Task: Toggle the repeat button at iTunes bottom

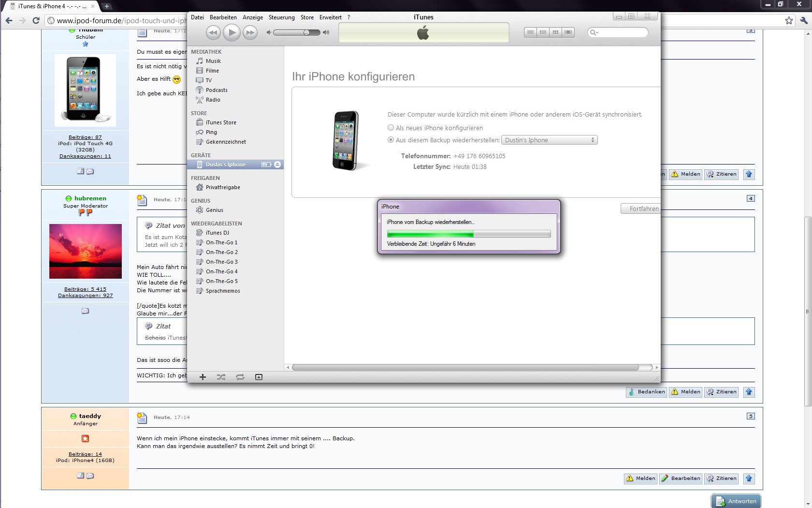Action: pos(240,377)
